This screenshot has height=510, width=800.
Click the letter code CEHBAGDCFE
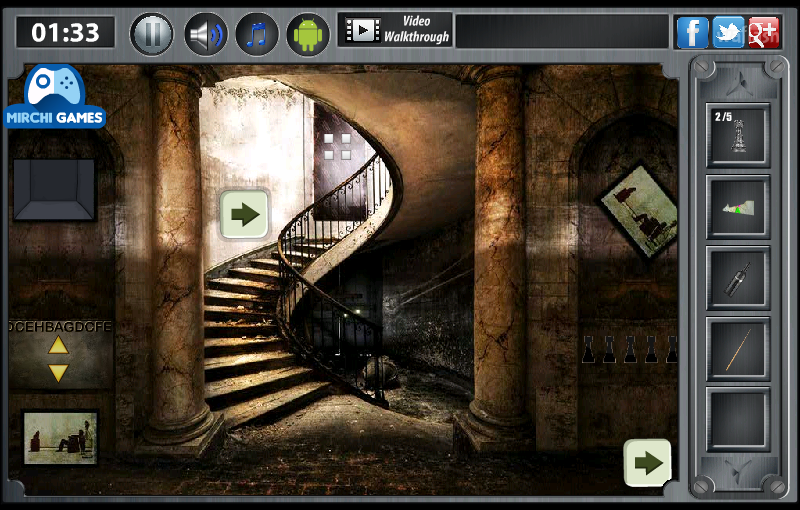[60, 326]
